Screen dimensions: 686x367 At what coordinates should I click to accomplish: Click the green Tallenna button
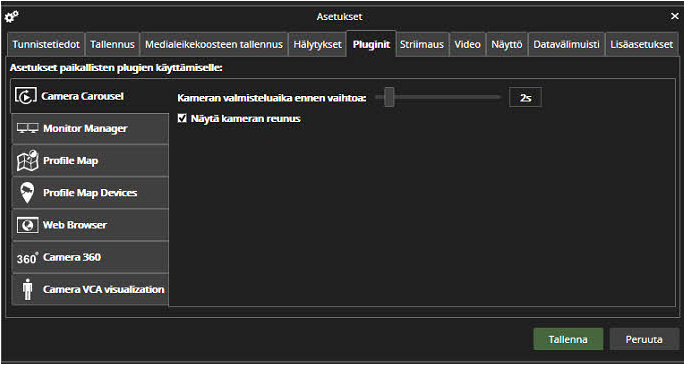click(x=568, y=339)
